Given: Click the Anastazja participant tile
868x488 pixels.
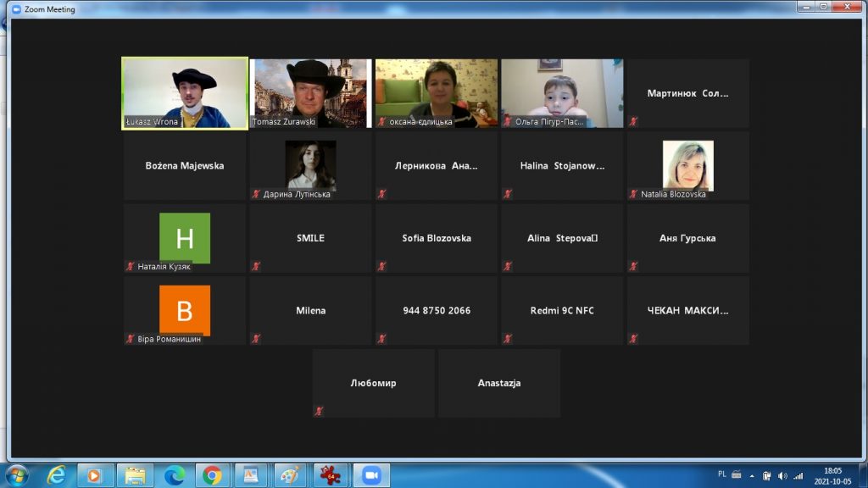Looking at the screenshot, I should click(499, 383).
